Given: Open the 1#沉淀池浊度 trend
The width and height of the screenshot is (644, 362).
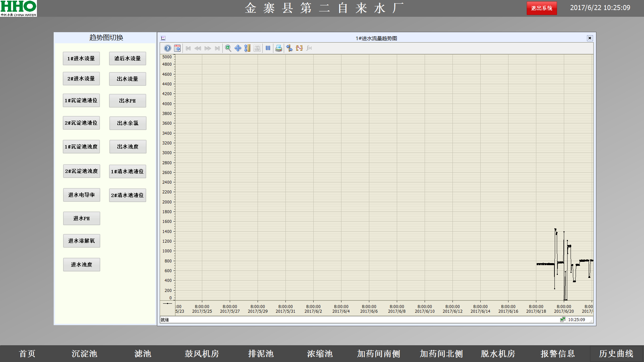Looking at the screenshot, I should pyautogui.click(x=81, y=146).
